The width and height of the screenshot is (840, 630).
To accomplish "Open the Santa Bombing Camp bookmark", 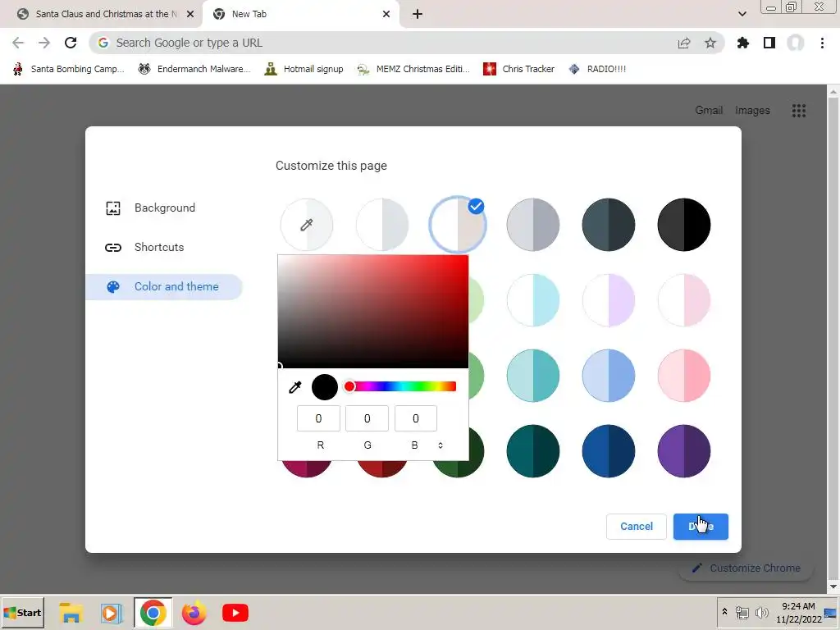I will [x=69, y=69].
